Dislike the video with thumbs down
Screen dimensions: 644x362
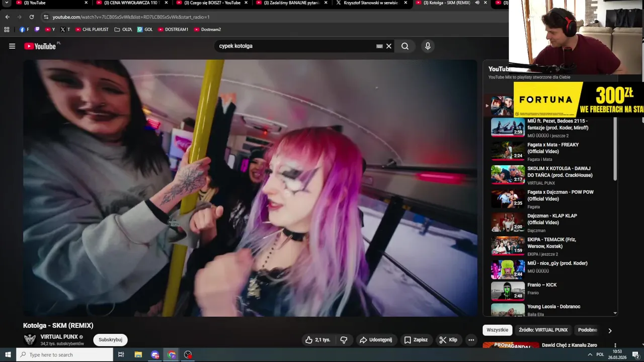(344, 340)
